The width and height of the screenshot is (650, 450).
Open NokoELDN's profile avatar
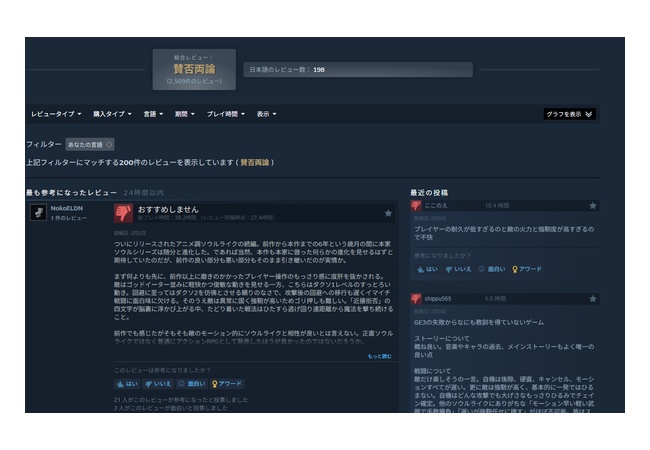(x=39, y=213)
